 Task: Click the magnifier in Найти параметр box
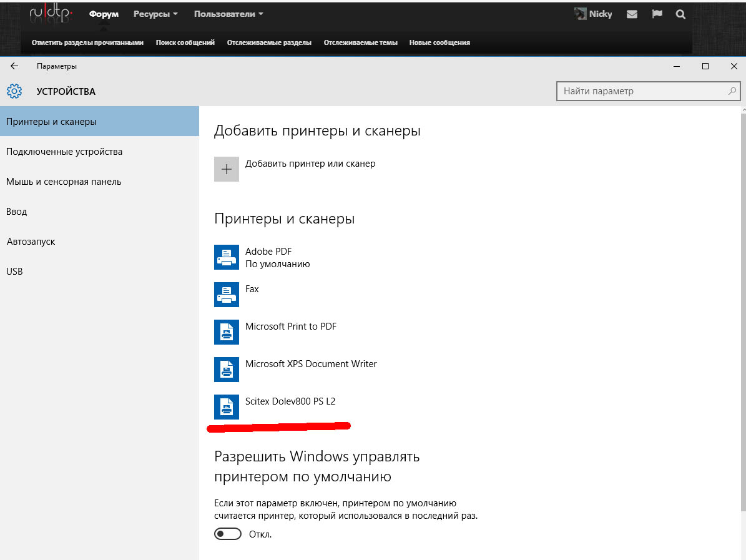(732, 91)
